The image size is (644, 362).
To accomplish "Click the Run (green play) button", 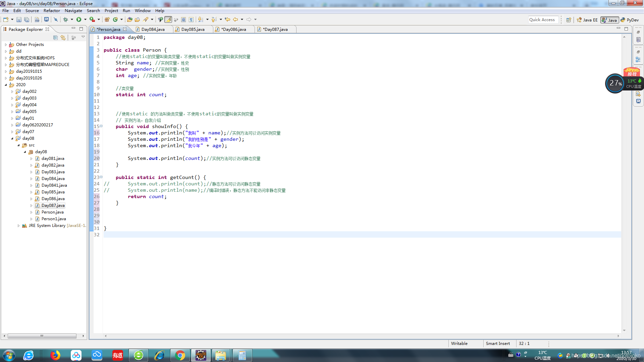I will point(78,19).
